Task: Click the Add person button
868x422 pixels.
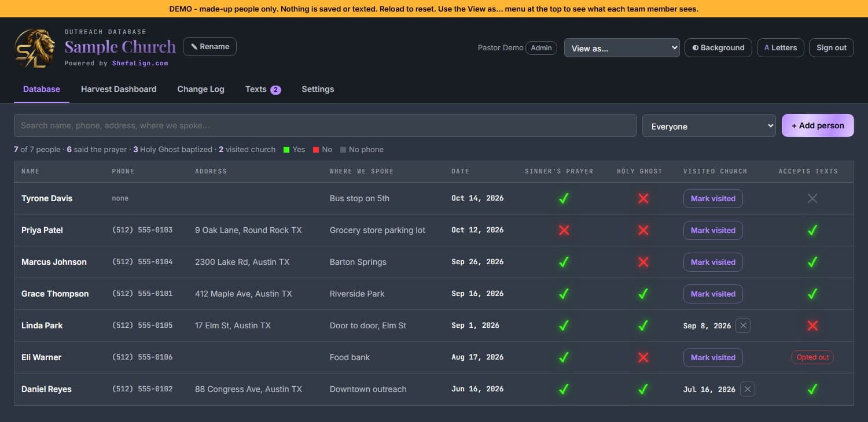Action: click(x=818, y=125)
